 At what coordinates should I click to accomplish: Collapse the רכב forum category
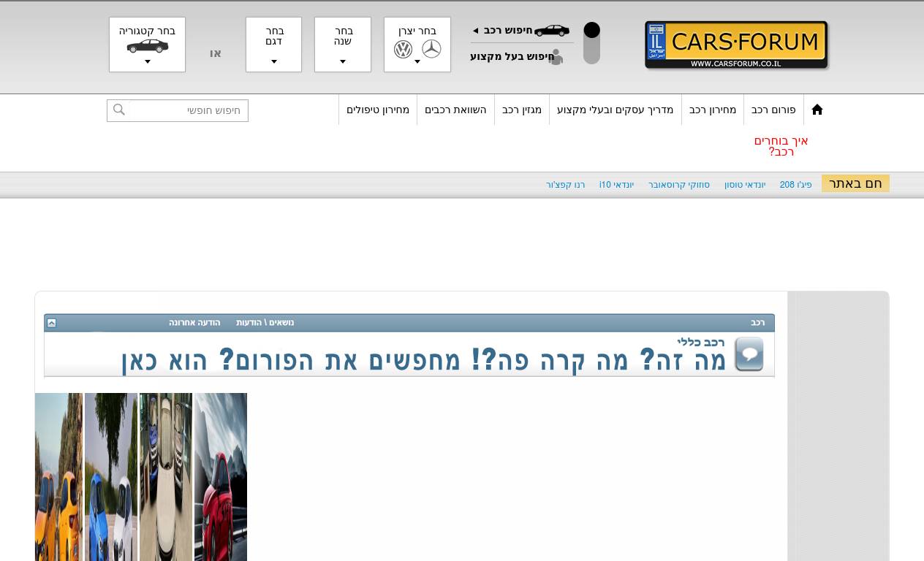tap(51, 323)
